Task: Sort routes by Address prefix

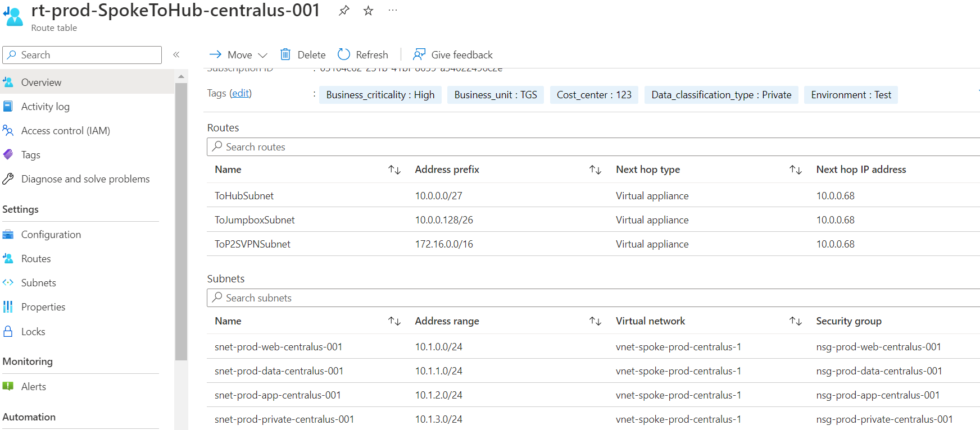Action: point(595,170)
